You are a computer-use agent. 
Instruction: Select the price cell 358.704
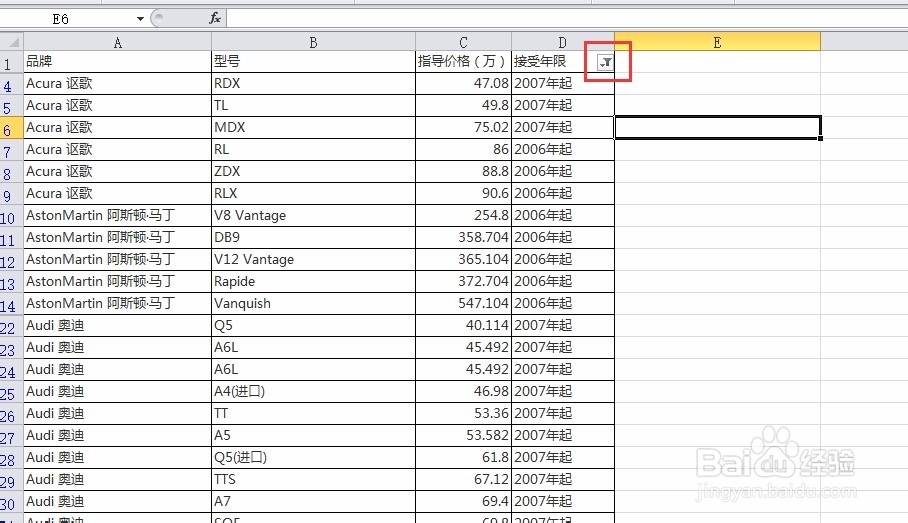(x=463, y=237)
